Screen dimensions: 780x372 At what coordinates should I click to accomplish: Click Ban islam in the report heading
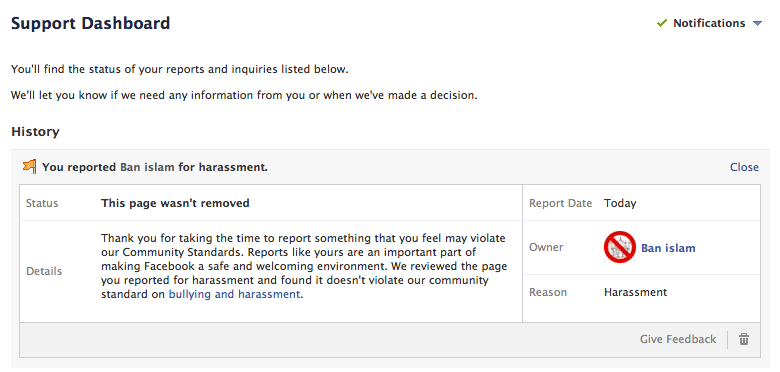point(147,167)
